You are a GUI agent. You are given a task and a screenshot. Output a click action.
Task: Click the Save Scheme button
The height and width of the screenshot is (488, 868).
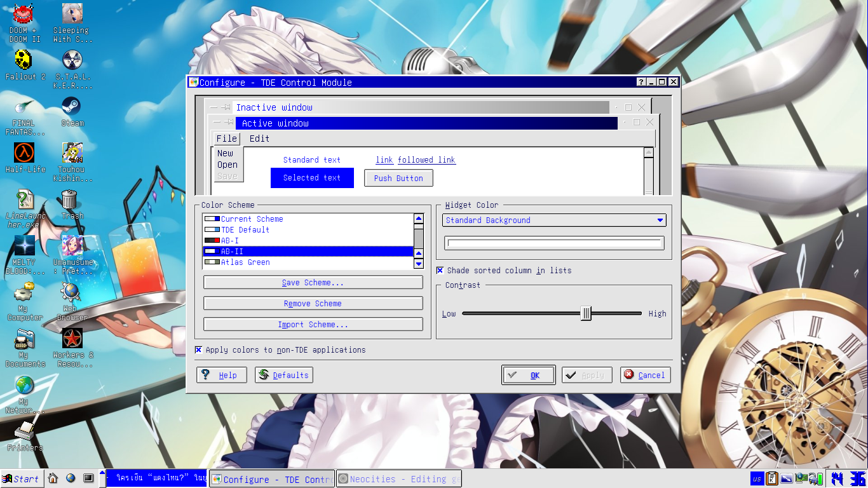point(313,283)
